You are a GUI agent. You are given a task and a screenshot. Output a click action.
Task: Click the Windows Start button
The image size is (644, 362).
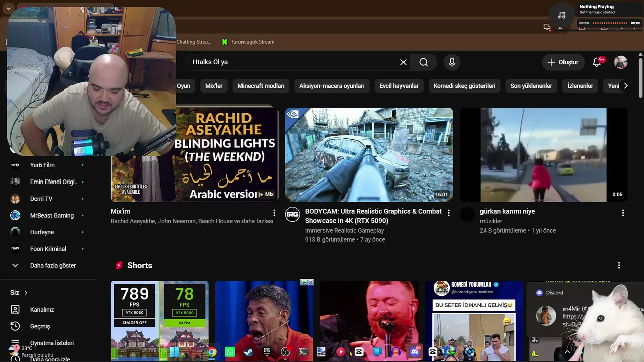[175, 352]
